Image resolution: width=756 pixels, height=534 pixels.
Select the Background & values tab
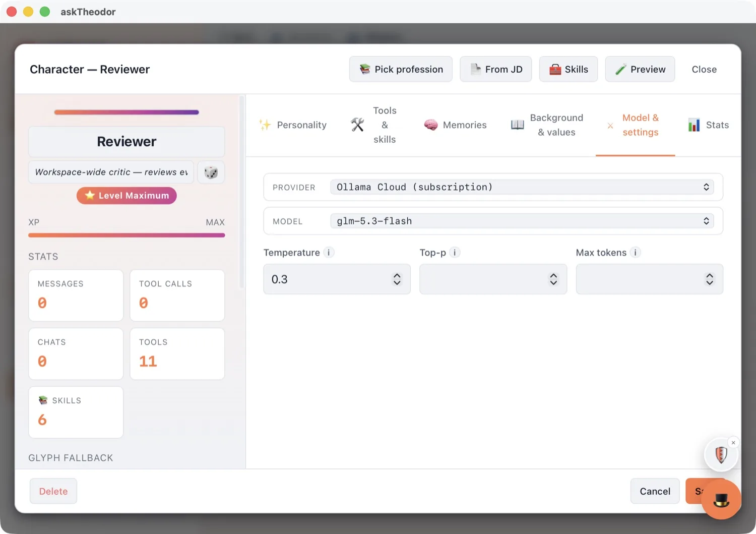pyautogui.click(x=547, y=125)
